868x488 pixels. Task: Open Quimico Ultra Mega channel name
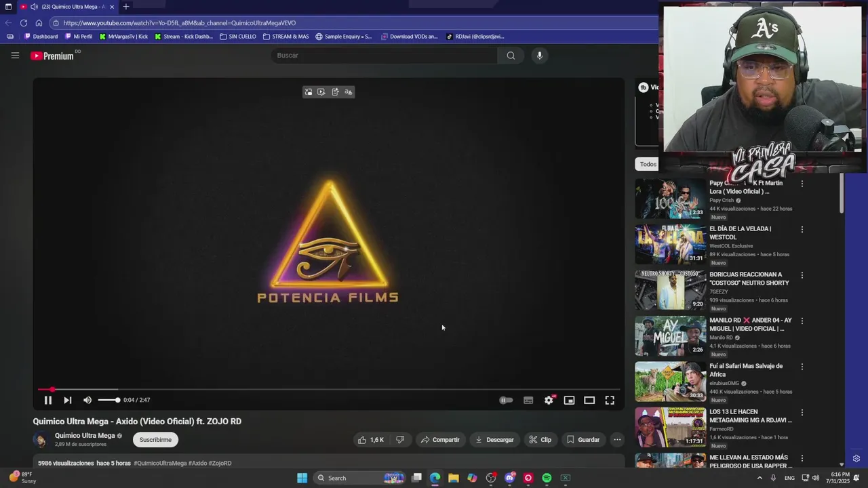pyautogui.click(x=85, y=436)
